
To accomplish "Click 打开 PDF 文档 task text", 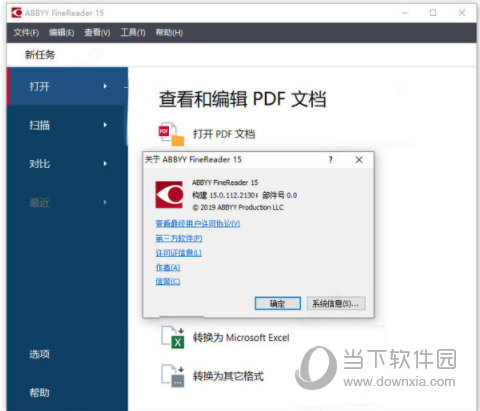I will pyautogui.click(x=224, y=134).
